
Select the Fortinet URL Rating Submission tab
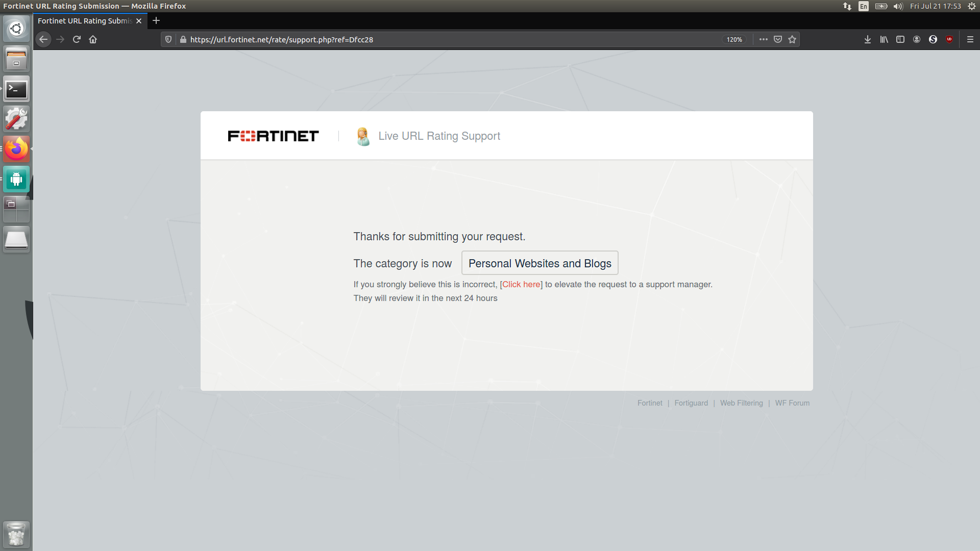[x=85, y=21]
